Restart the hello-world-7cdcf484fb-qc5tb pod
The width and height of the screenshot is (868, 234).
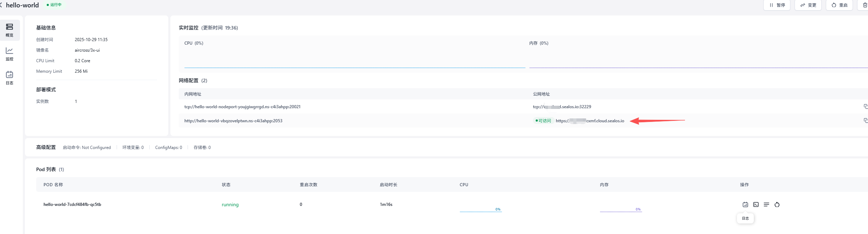point(777,204)
